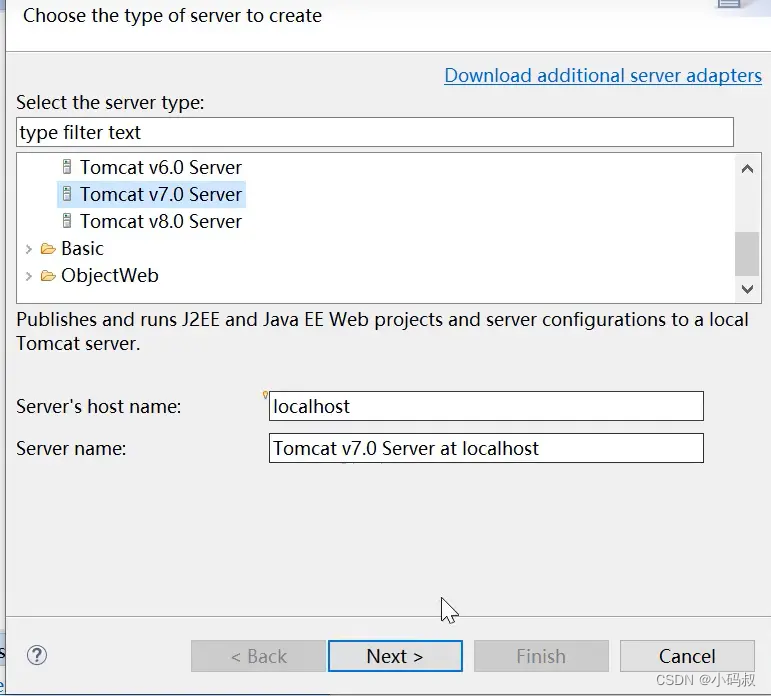
Task: Click the server list scroll up arrow
Action: pos(747,169)
